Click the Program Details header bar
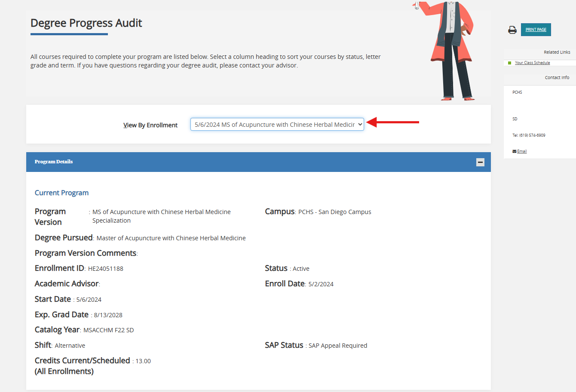The height and width of the screenshot is (392, 576). (x=258, y=162)
